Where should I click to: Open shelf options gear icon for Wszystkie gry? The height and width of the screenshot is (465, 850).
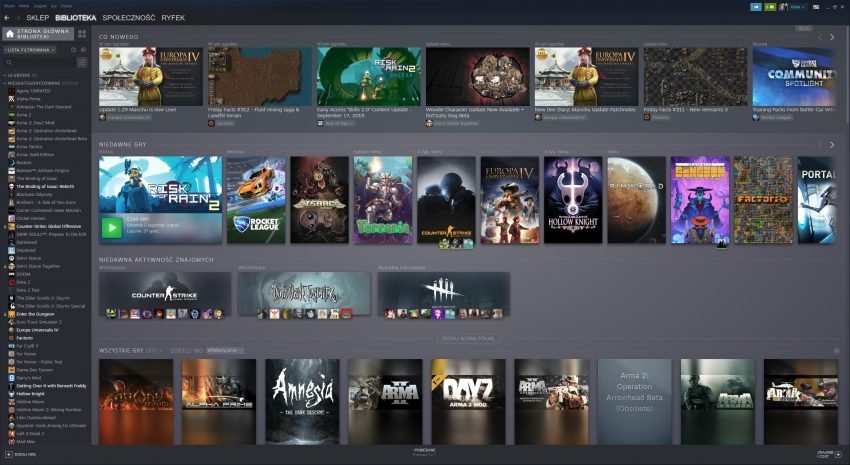[836, 351]
